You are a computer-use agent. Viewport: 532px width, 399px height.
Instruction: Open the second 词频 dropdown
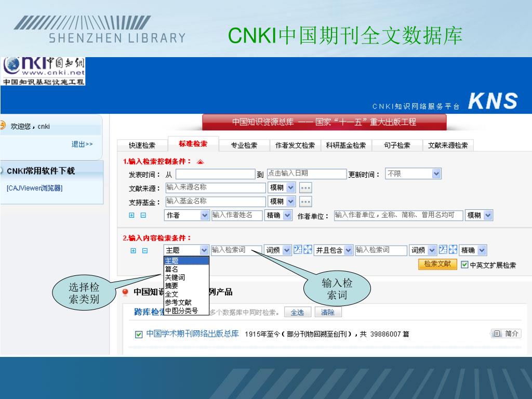pyautogui.click(x=423, y=250)
